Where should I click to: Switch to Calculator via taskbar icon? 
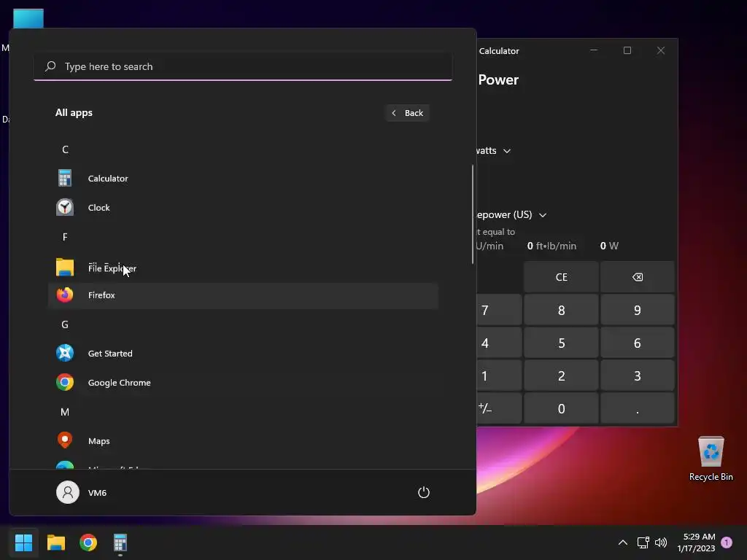click(120, 542)
